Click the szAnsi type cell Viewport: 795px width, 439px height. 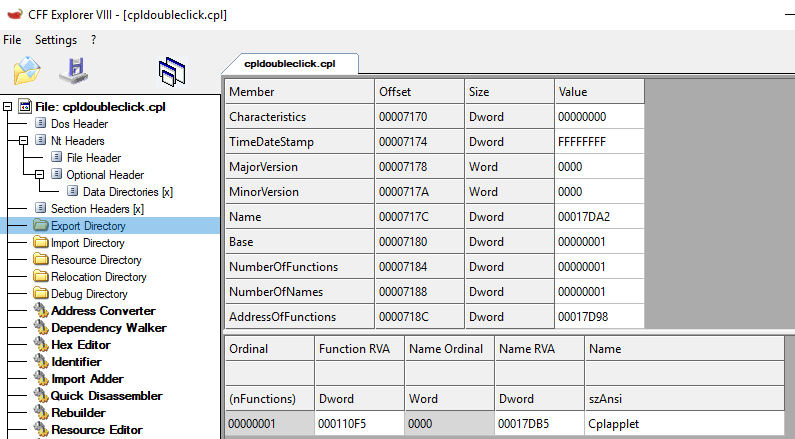[x=684, y=398]
